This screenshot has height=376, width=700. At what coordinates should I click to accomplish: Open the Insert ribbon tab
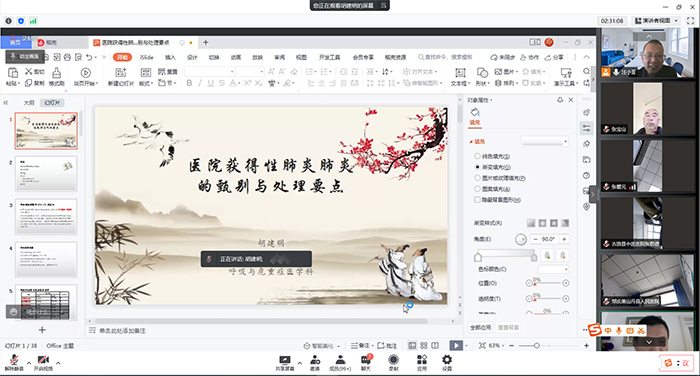click(170, 57)
